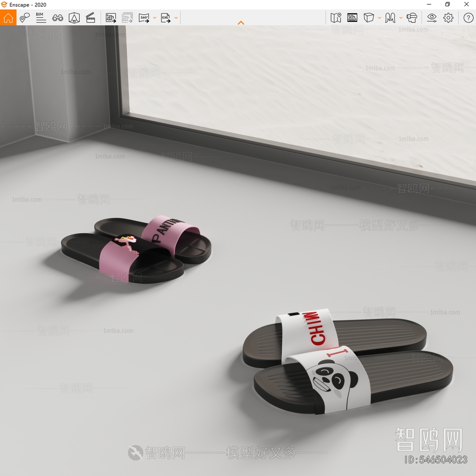Viewport: 476px width, 476px height.
Task: Toggle safe frame projection icon
Action: tap(74, 18)
